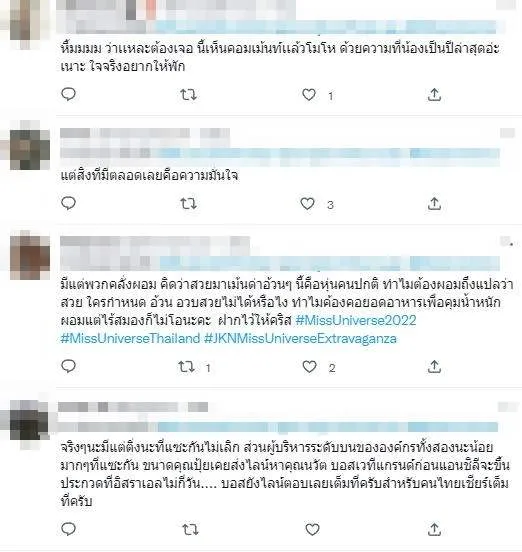Reply to the tweet about ความมั่นใจ

point(68,203)
